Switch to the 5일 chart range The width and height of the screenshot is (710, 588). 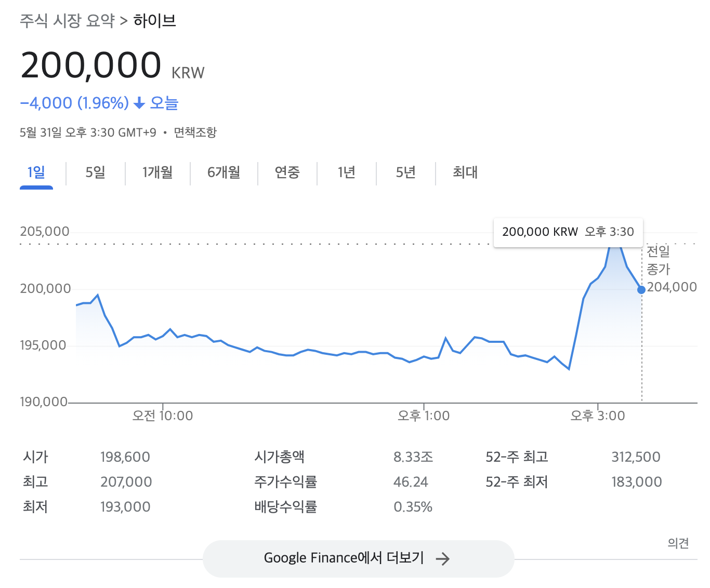[x=96, y=172]
